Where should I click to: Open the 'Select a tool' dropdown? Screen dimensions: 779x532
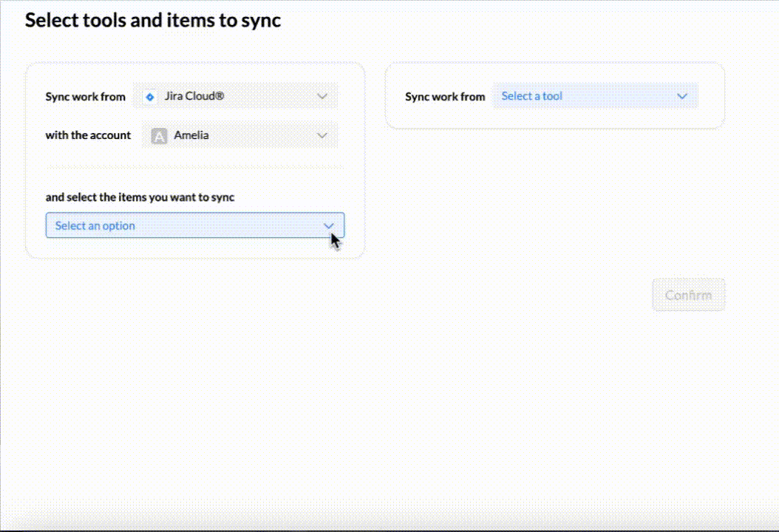point(595,96)
